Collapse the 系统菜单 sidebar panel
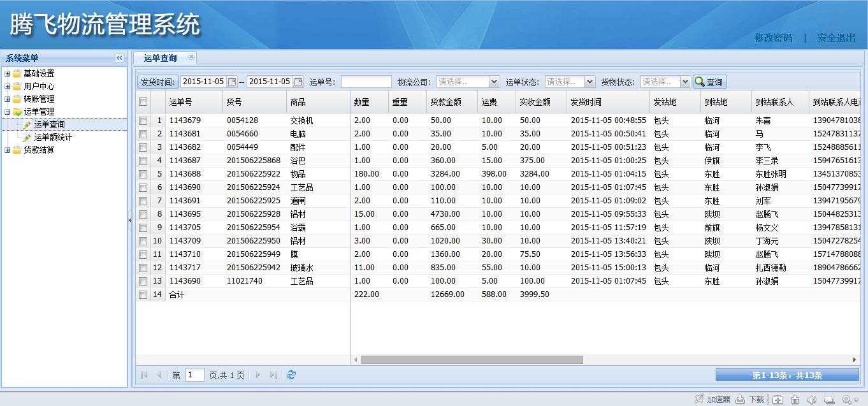This screenshot has width=868, height=406. click(119, 58)
